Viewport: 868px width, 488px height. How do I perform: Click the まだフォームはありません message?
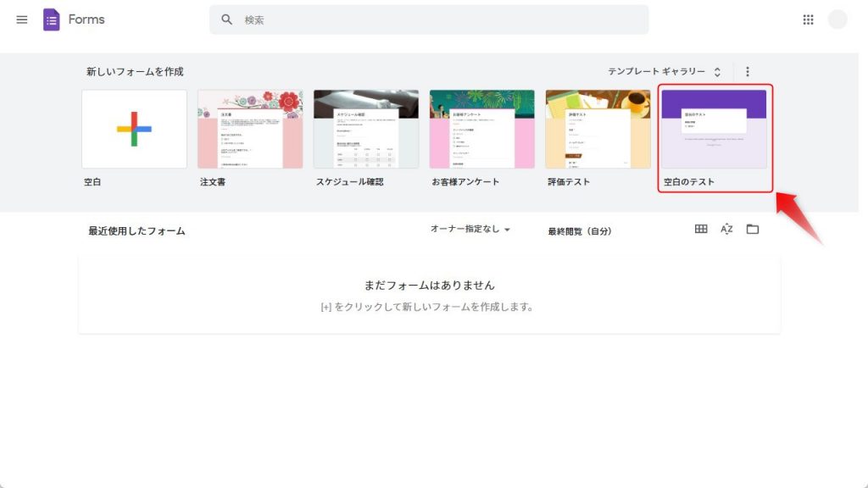(430, 286)
